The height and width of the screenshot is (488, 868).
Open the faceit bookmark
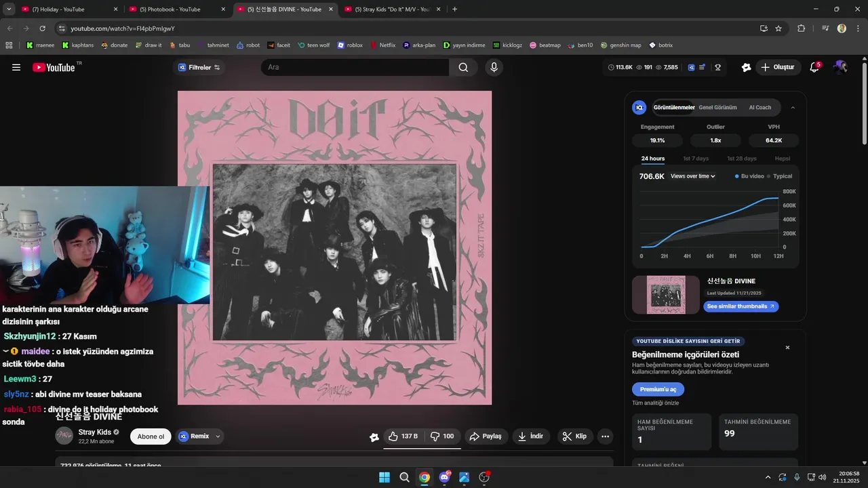[279, 45]
